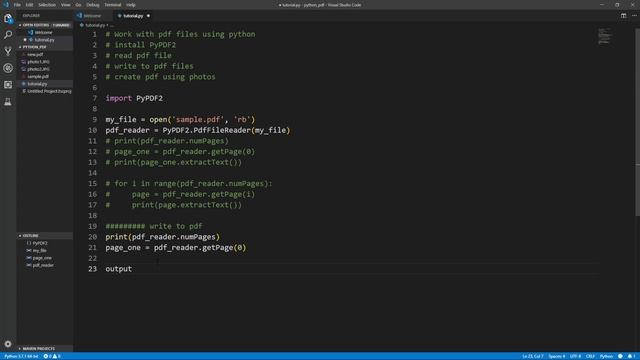
Task: Open the Debug menu
Action: click(93, 5)
